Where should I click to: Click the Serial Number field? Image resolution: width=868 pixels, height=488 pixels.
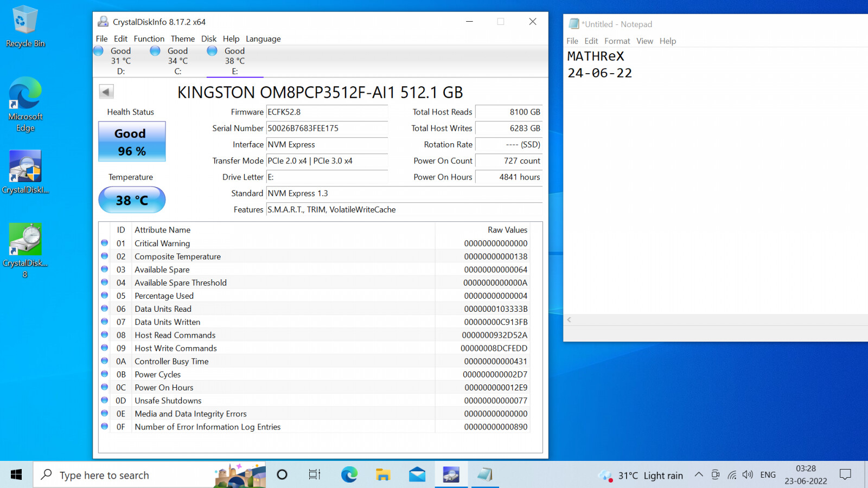point(327,129)
